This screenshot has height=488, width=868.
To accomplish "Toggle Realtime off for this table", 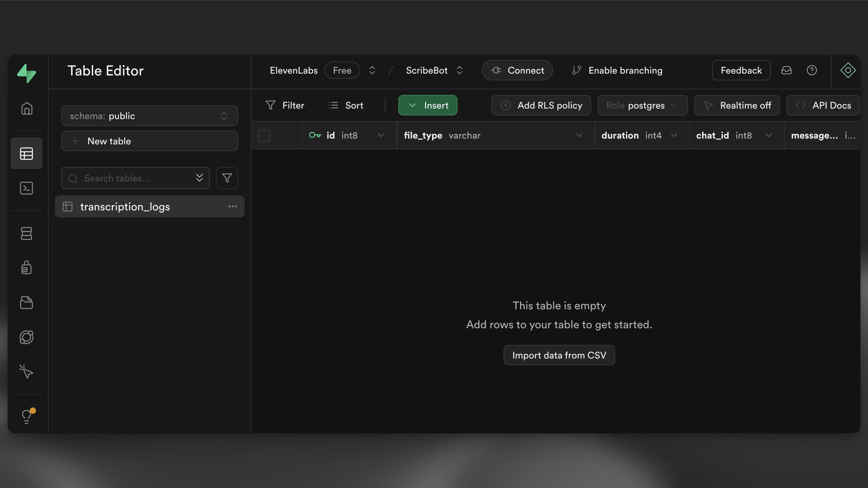I will click(x=737, y=105).
